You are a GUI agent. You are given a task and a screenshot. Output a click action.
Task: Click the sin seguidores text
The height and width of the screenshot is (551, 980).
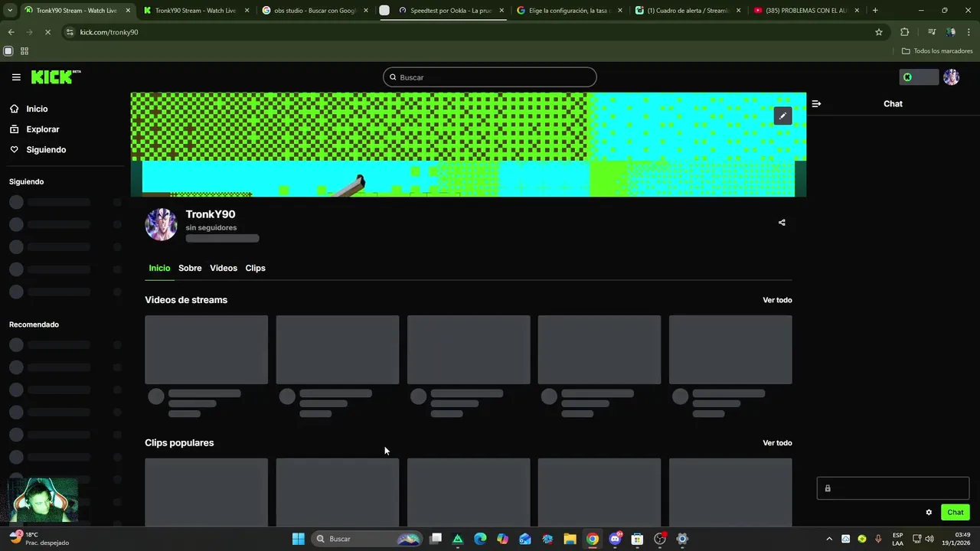click(x=211, y=227)
